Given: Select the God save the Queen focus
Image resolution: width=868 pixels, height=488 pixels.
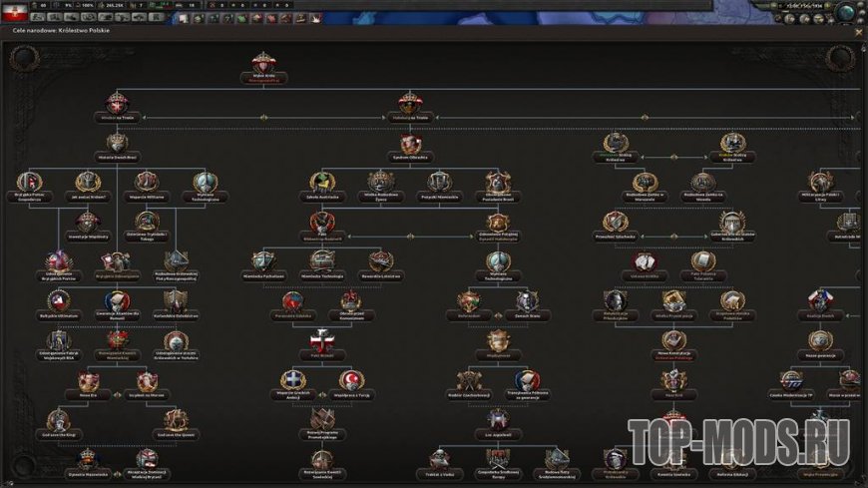Looking at the screenshot, I should point(176,419).
